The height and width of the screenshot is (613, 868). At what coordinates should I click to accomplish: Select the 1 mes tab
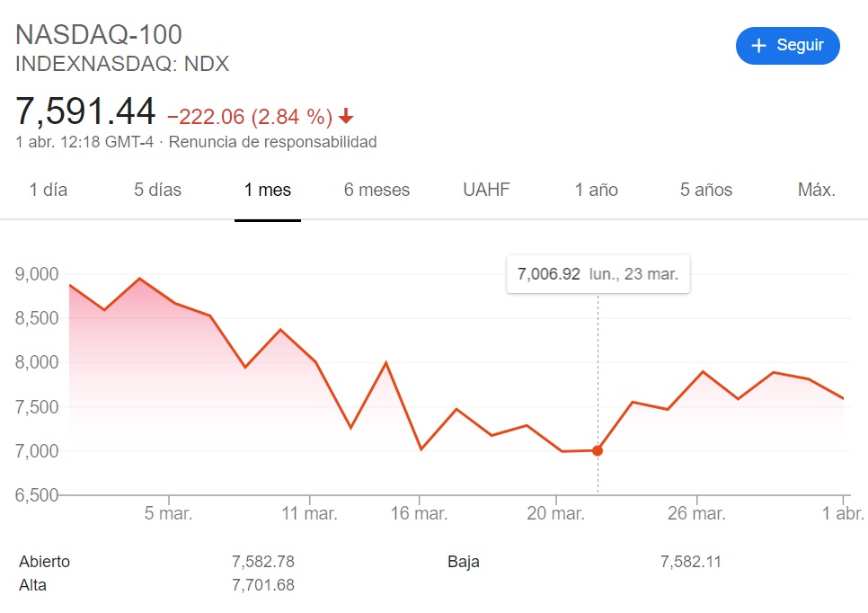(268, 190)
